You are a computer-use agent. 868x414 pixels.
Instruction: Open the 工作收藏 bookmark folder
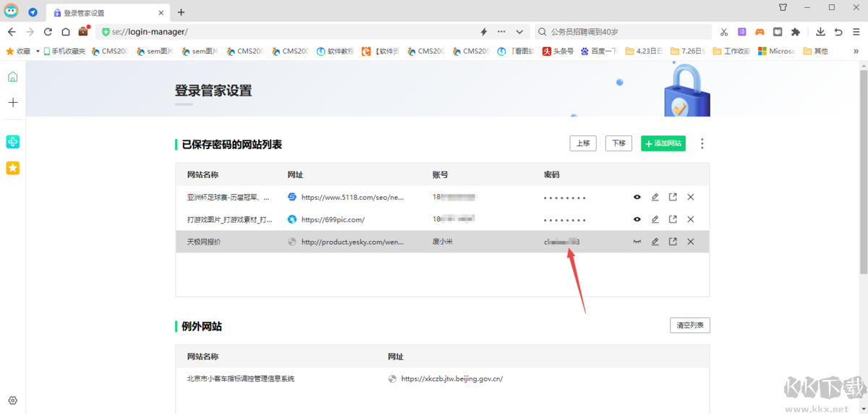click(731, 51)
